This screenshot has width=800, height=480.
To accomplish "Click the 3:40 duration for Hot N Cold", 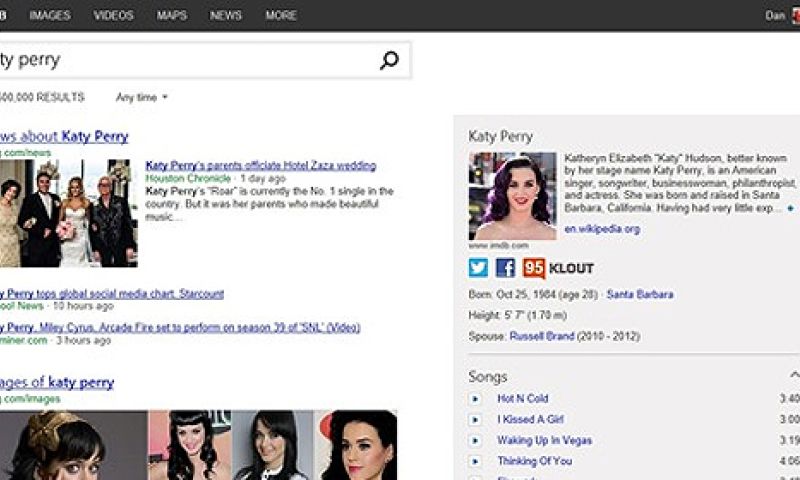I will [790, 398].
